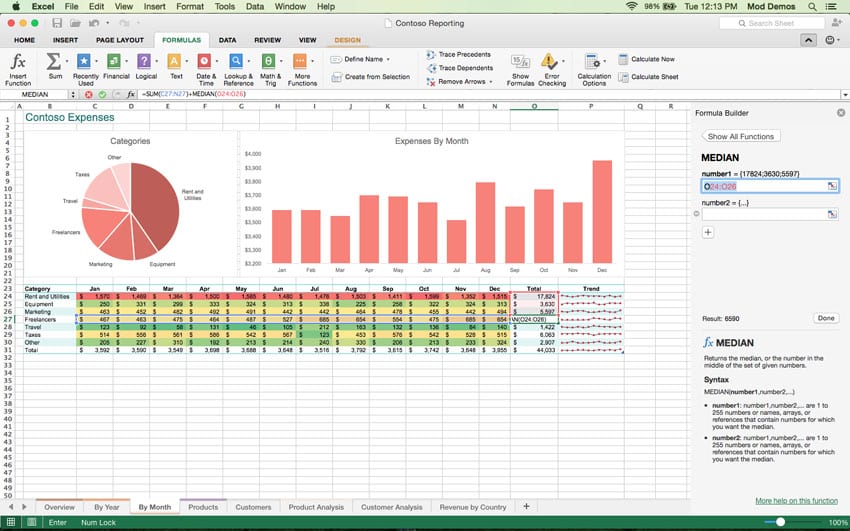This screenshot has height=531, width=850.
Task: Click Trace Precedents in the ribbon
Action: [x=458, y=54]
